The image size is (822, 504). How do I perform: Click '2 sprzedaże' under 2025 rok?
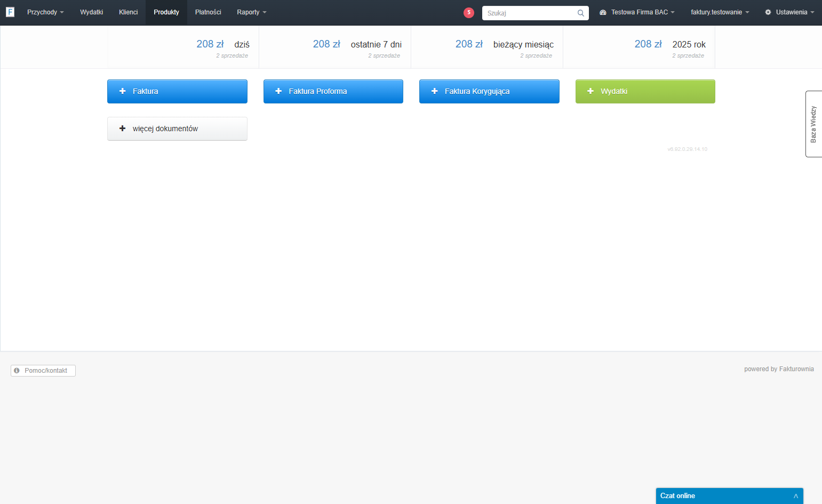point(688,55)
